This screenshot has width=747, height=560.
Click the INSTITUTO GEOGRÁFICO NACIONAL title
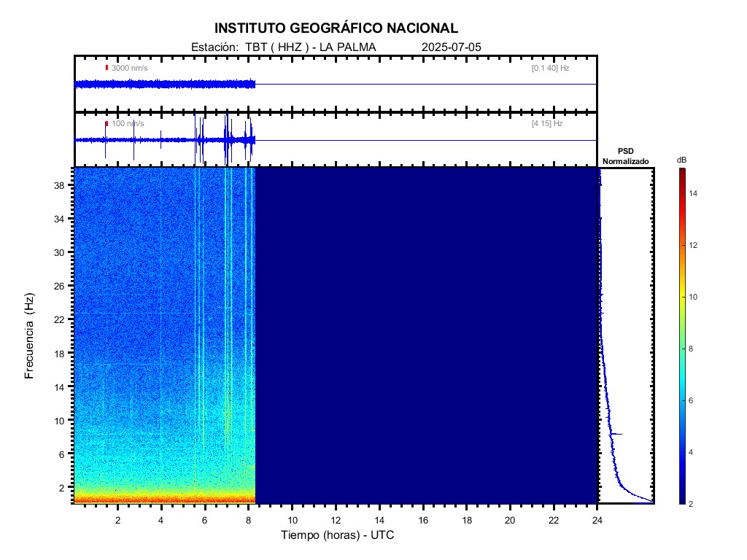pos(336,28)
